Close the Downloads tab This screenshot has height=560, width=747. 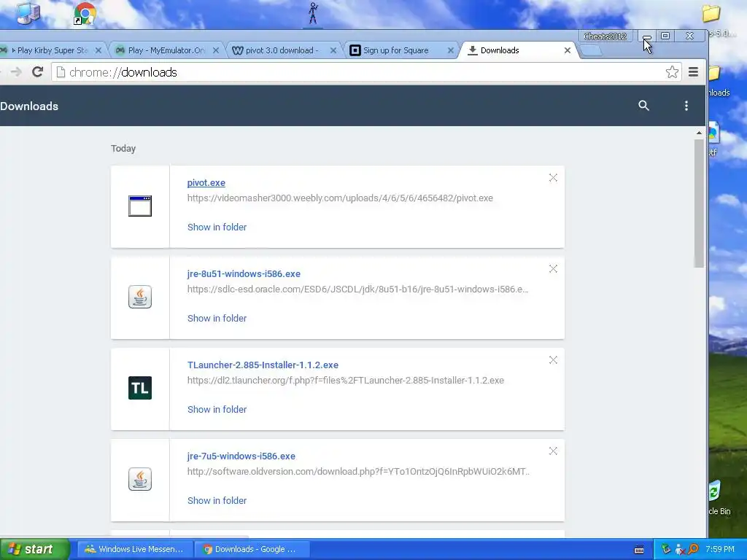point(568,50)
